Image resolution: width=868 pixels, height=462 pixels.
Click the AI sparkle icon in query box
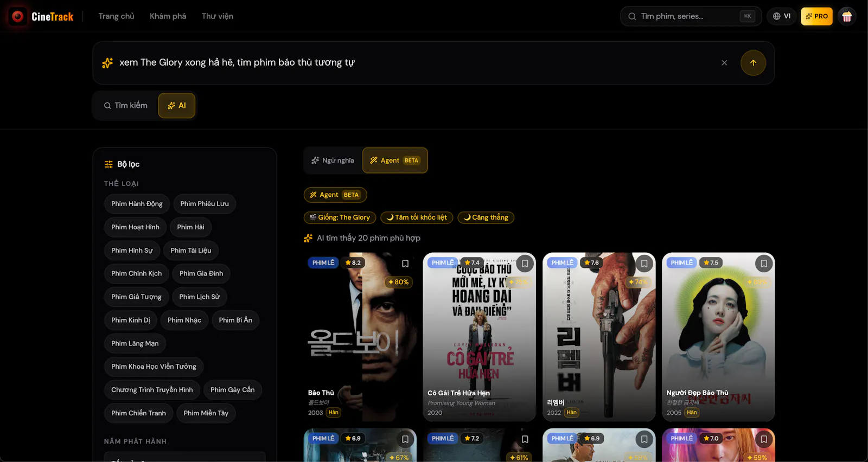click(107, 63)
